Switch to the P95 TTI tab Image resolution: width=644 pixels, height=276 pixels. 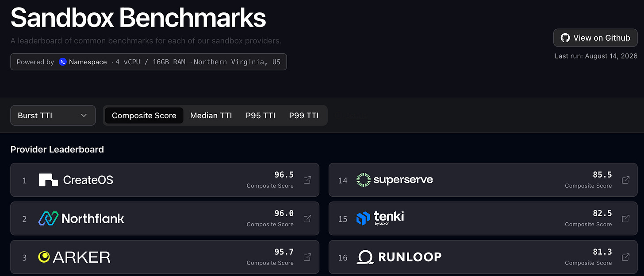(261, 116)
